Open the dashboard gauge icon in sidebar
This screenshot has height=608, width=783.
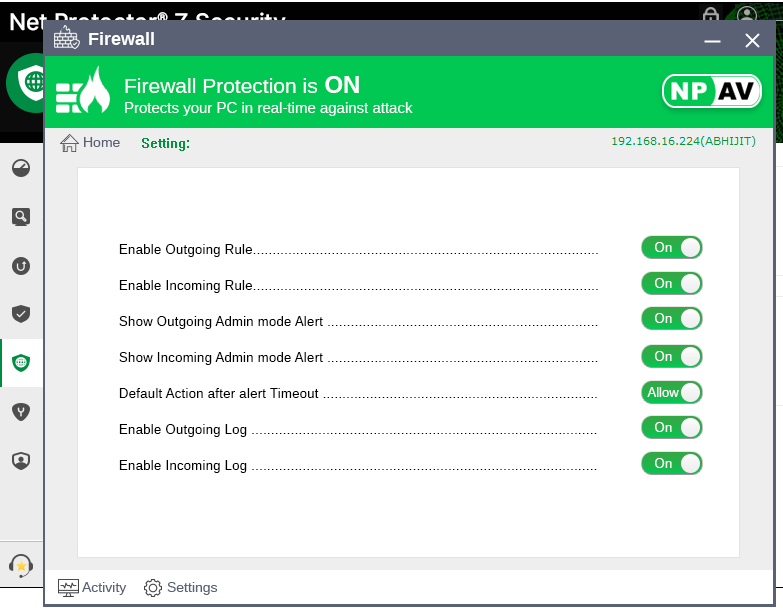pyautogui.click(x=21, y=168)
